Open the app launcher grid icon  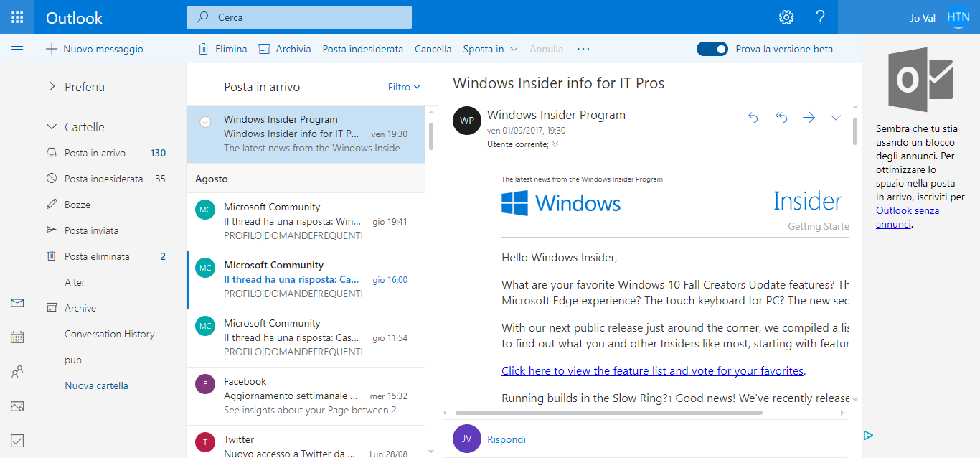[17, 17]
